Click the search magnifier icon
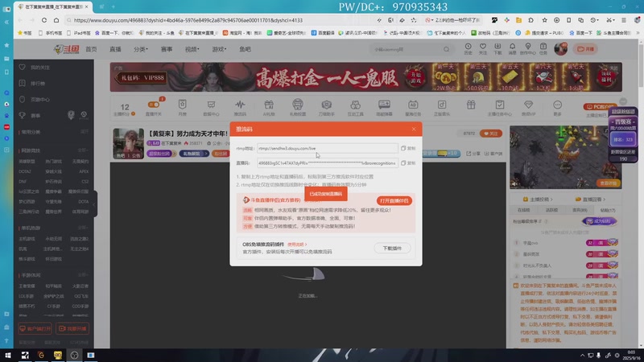 446,49
